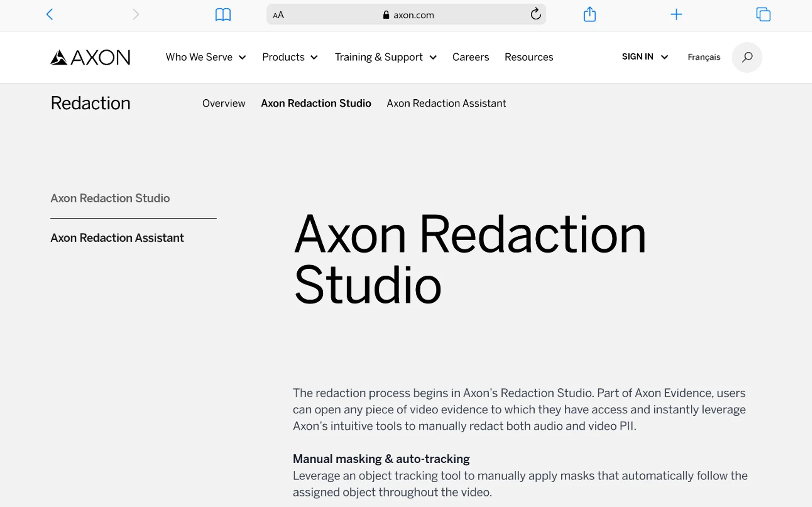This screenshot has height=507, width=812.
Task: Select the Axon Redaction Studio tab
Action: 316,103
